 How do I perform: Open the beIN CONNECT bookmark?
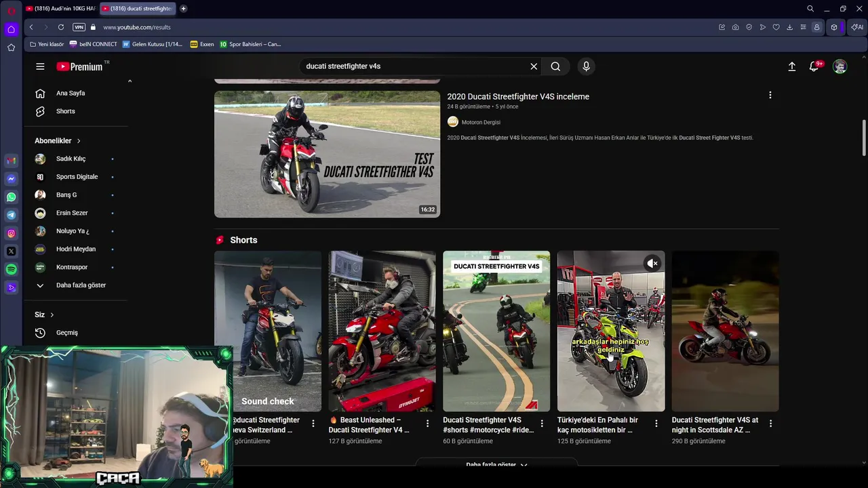coord(94,44)
